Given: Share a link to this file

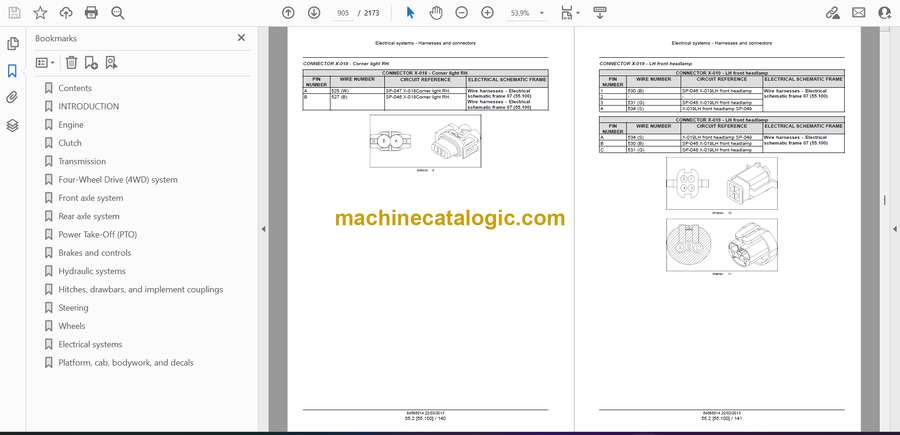Looking at the screenshot, I should (832, 13).
